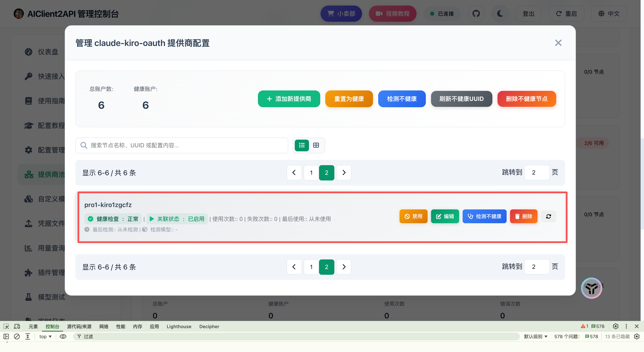The width and height of the screenshot is (644, 352).
Task: Open DevTools three-dot more menu
Action: click(x=626, y=326)
